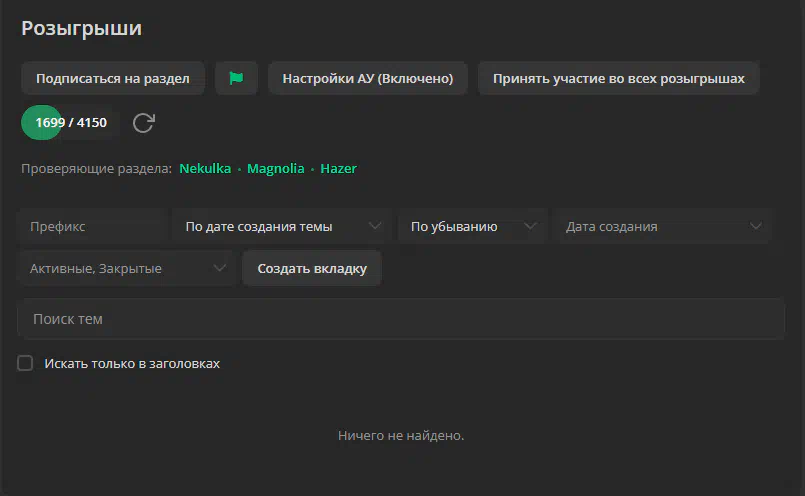805x496 pixels.
Task: Toggle Искать только в заголовках checkbox
Action: (25, 363)
